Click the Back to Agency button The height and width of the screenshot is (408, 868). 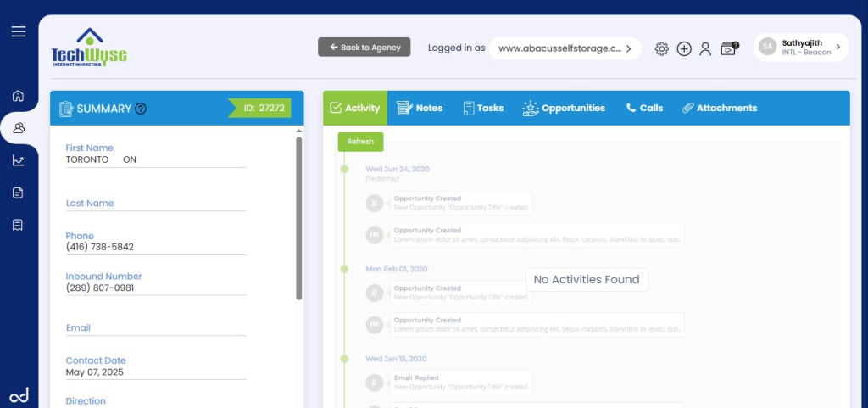(364, 48)
